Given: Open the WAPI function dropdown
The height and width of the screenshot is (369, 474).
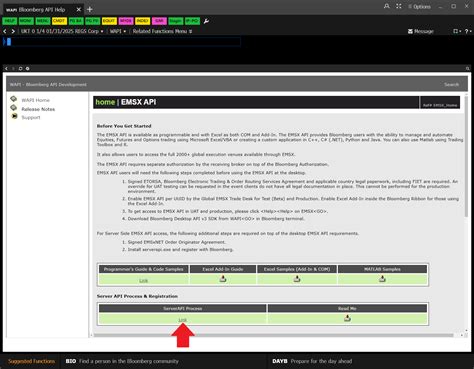Looking at the screenshot, I should (118, 31).
